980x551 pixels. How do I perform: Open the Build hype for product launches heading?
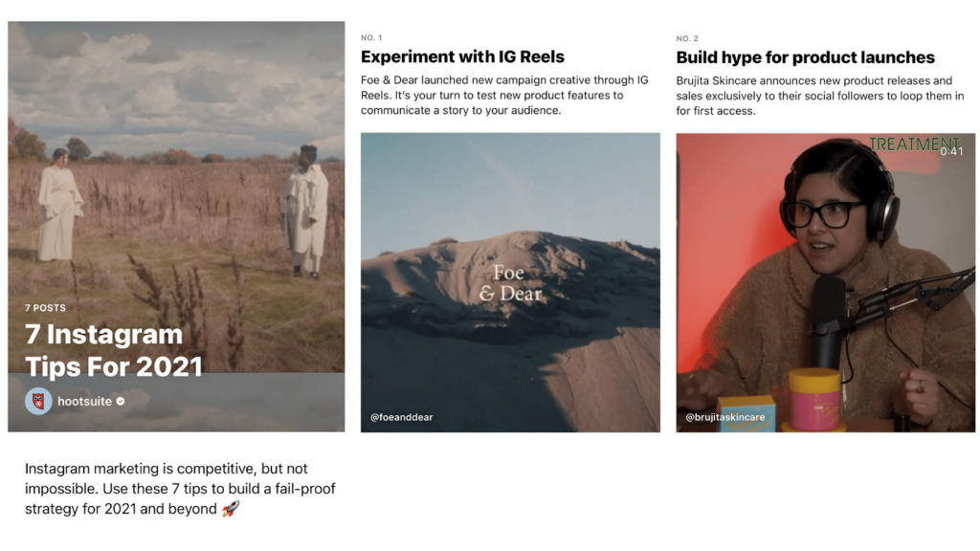click(805, 57)
